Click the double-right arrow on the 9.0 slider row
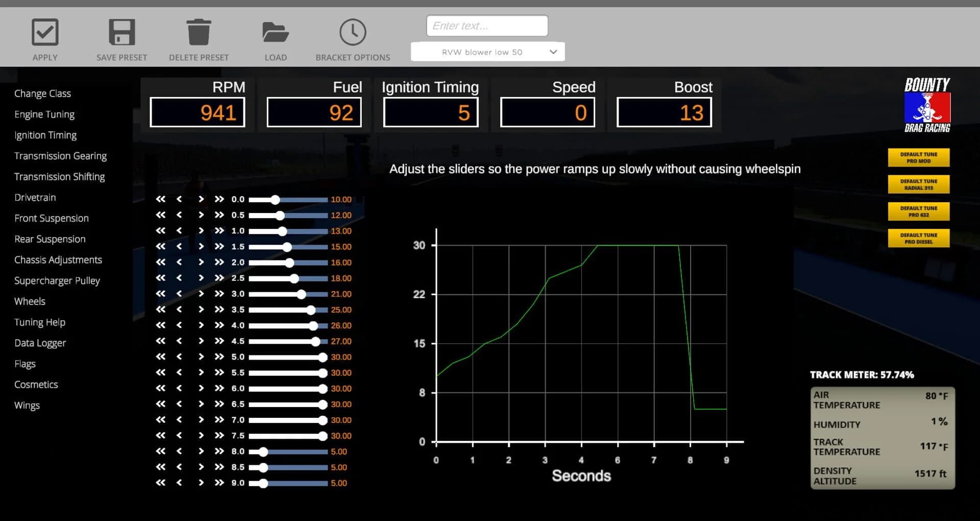The width and height of the screenshot is (980, 521). pos(219,483)
